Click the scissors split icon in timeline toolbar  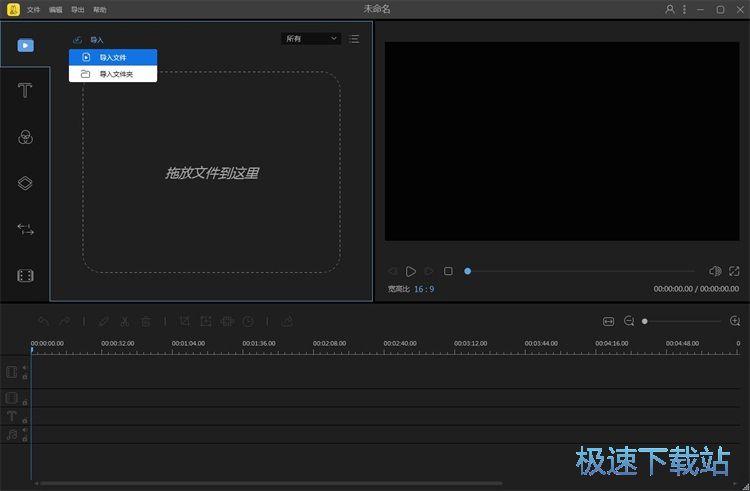tap(124, 321)
